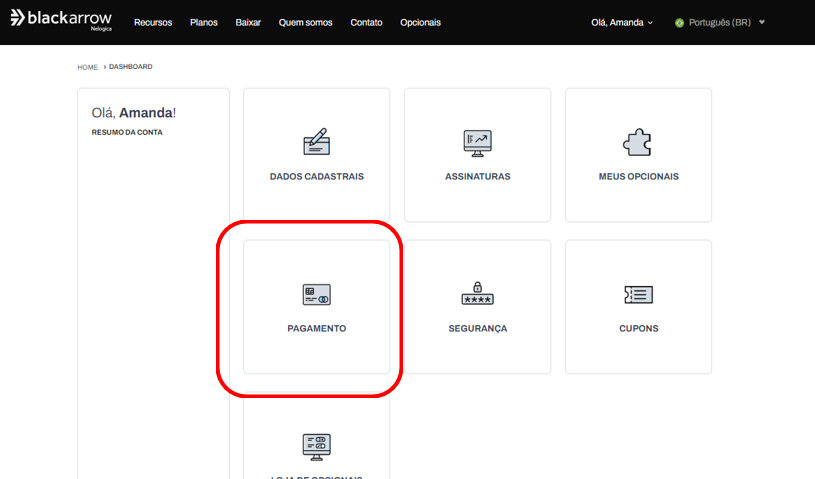Click the Assinaturas chart monitor icon
Screen dimensions: 815x479
477,142
